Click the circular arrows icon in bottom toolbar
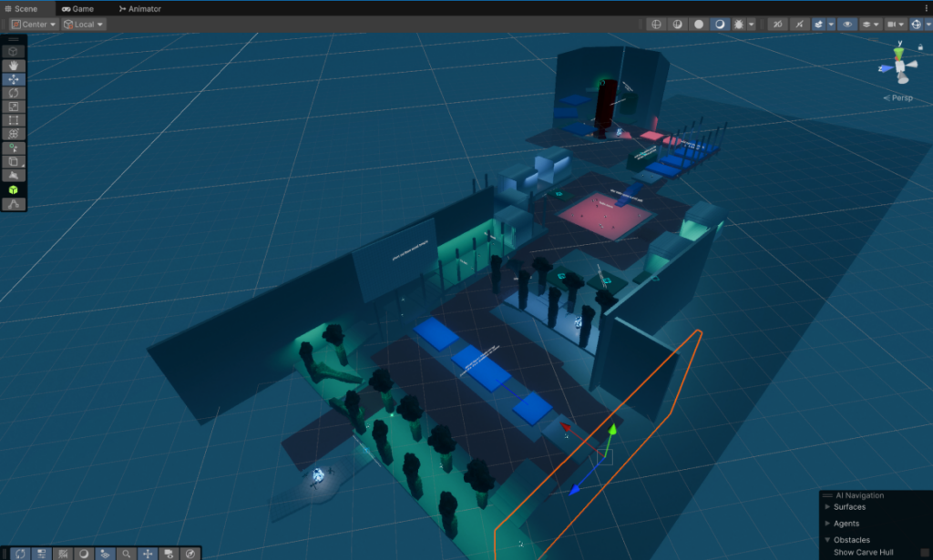The image size is (933, 560). (20, 554)
